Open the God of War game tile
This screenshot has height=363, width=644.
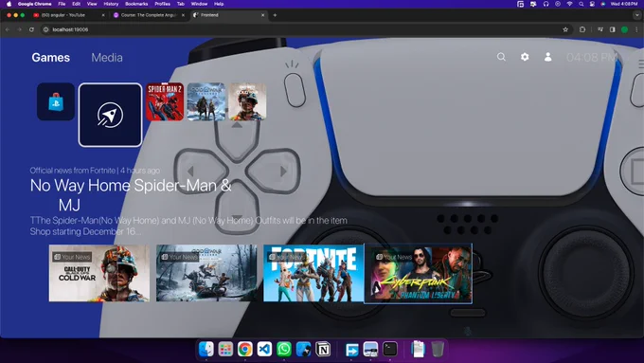point(206,101)
